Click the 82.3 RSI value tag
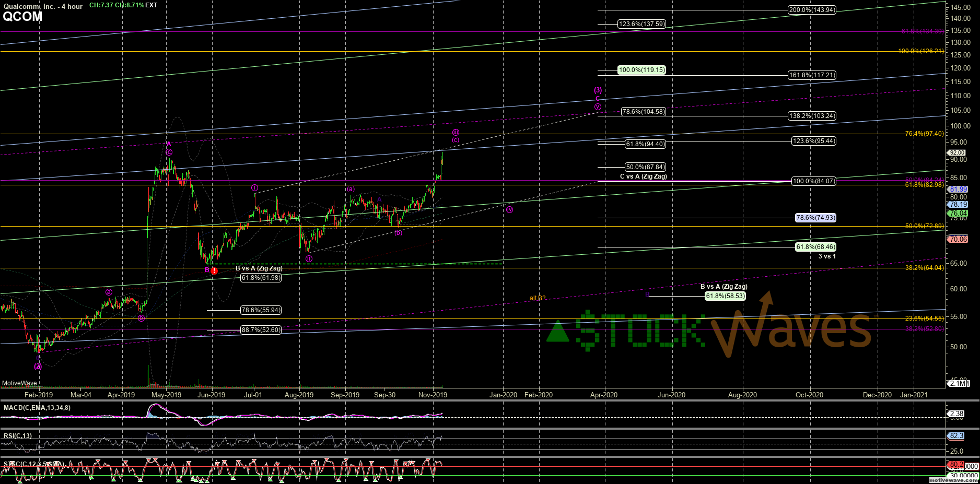 pos(956,435)
